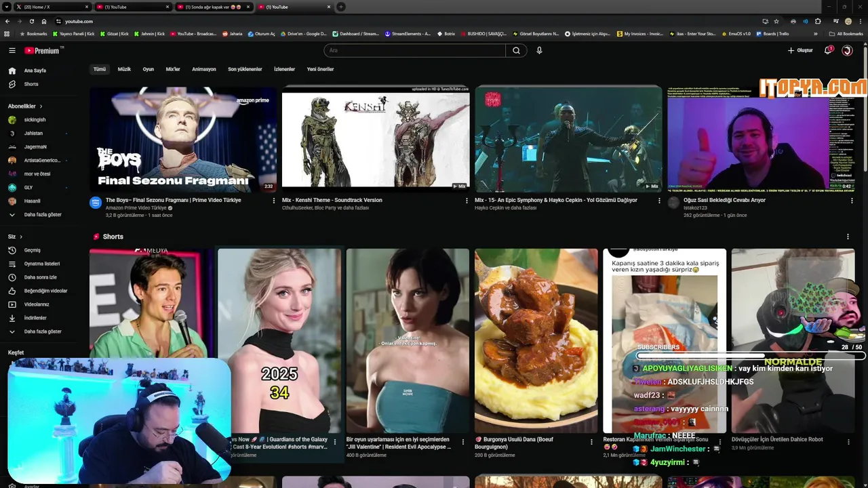This screenshot has width=868, height=488.
Task: Open Hasanli subscription channel
Action: tap(32, 201)
